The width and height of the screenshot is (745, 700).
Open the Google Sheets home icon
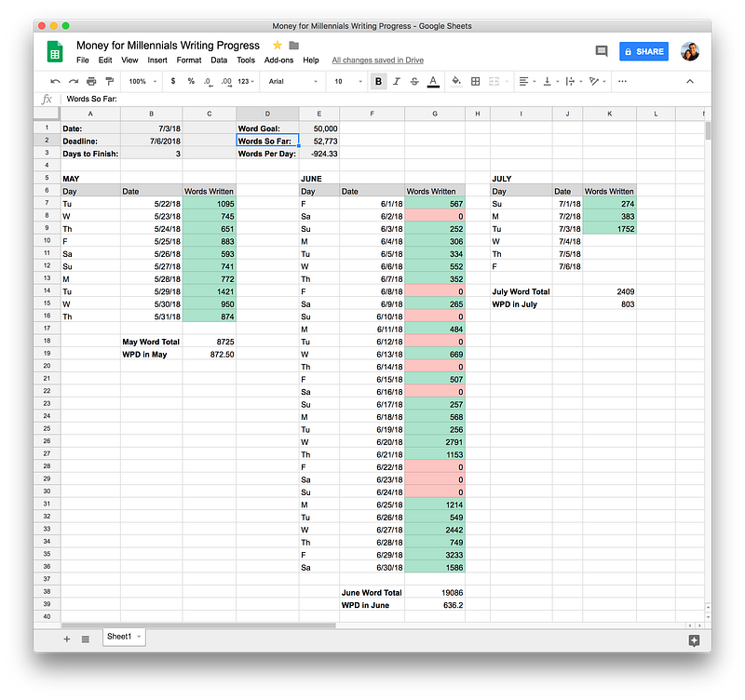pos(55,51)
